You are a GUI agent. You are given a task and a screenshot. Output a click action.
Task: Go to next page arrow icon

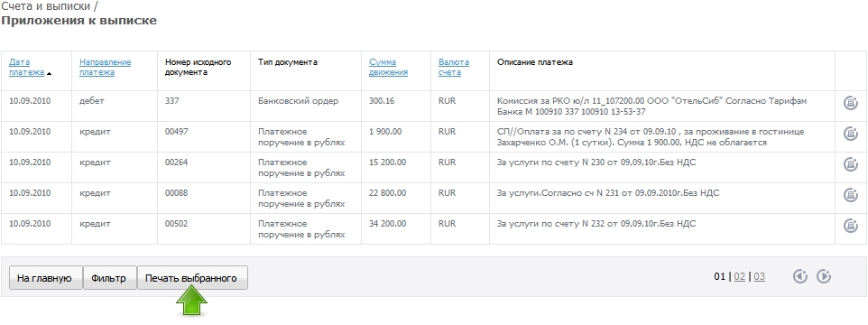824,275
